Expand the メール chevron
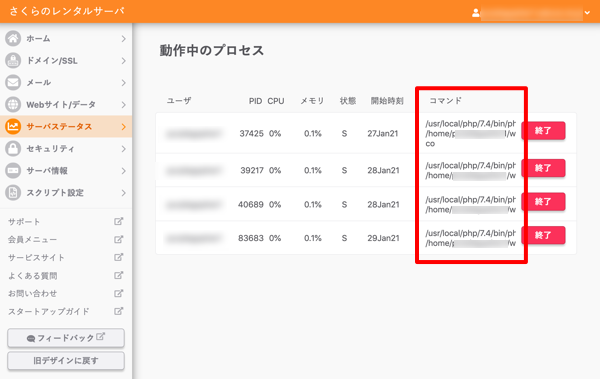600x379 pixels. coord(123,83)
